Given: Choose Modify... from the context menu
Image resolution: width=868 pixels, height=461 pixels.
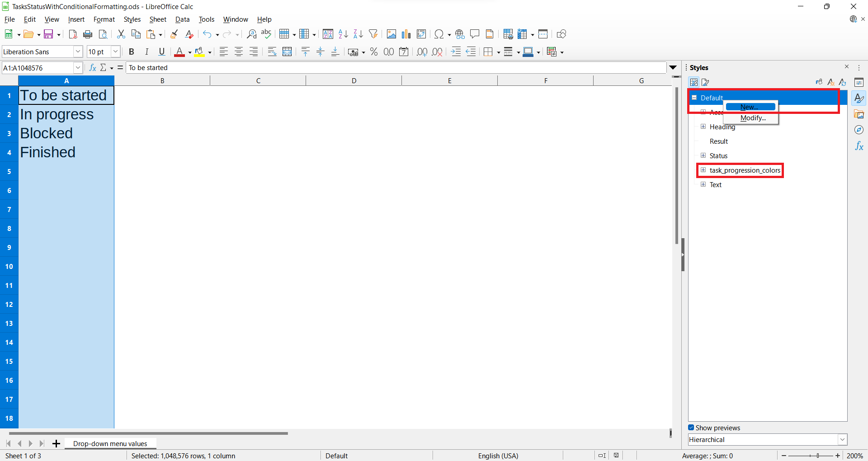Looking at the screenshot, I should 750,118.
